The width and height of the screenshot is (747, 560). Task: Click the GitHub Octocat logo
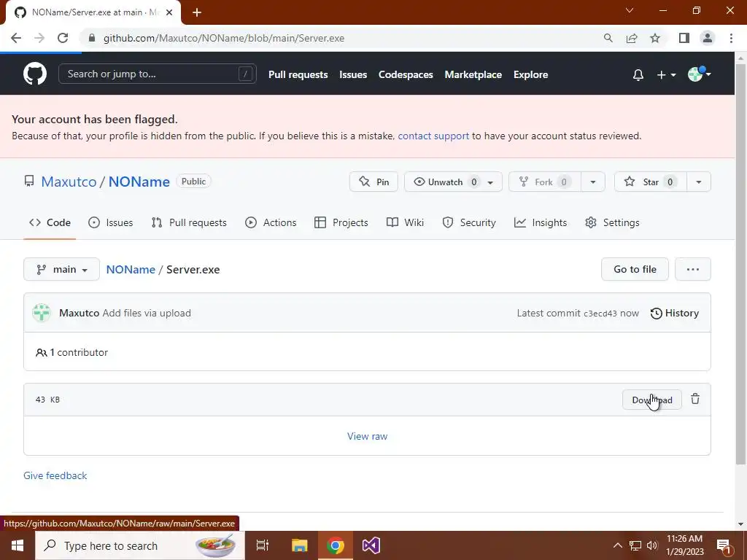[35, 74]
